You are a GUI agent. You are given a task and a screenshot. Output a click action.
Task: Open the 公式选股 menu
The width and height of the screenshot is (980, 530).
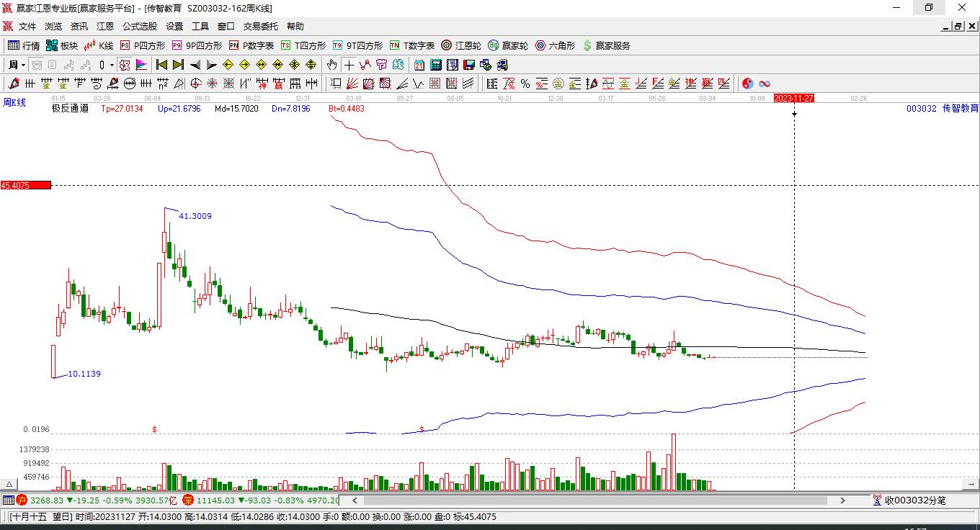click(x=139, y=27)
